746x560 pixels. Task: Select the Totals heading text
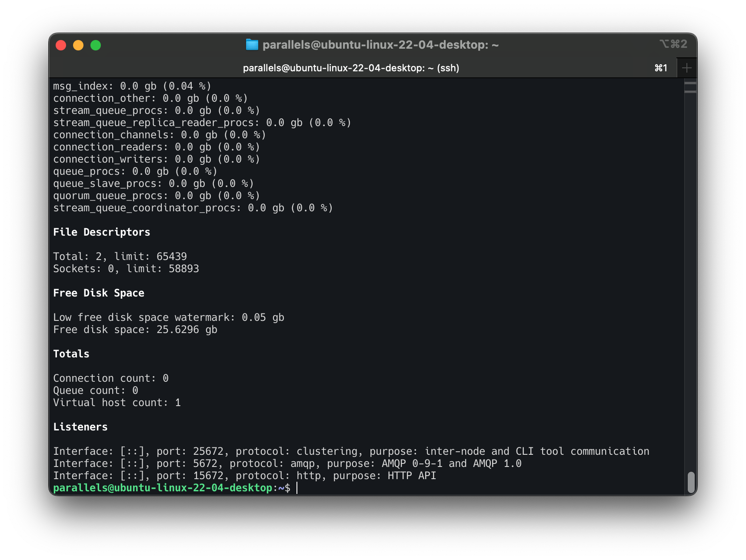point(71,353)
